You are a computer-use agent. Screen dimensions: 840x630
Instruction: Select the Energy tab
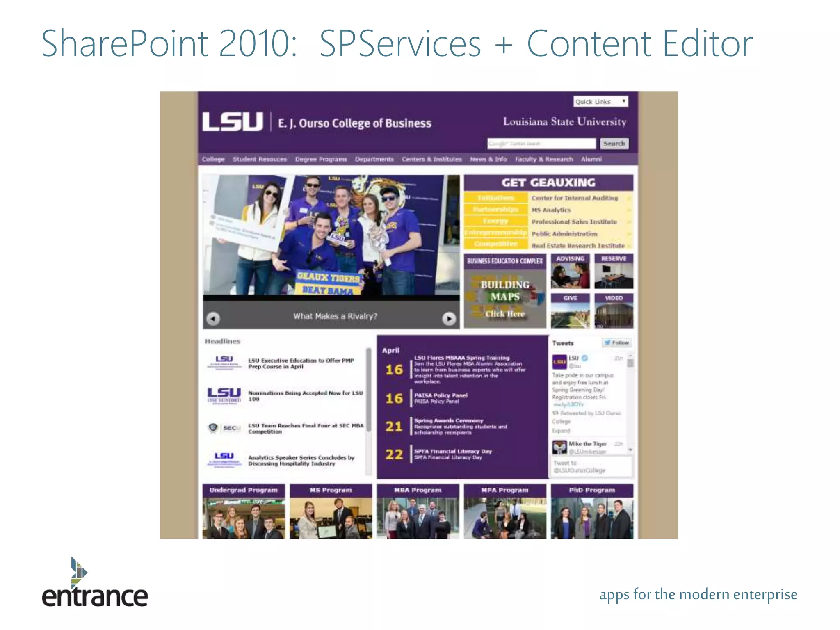pos(495,221)
